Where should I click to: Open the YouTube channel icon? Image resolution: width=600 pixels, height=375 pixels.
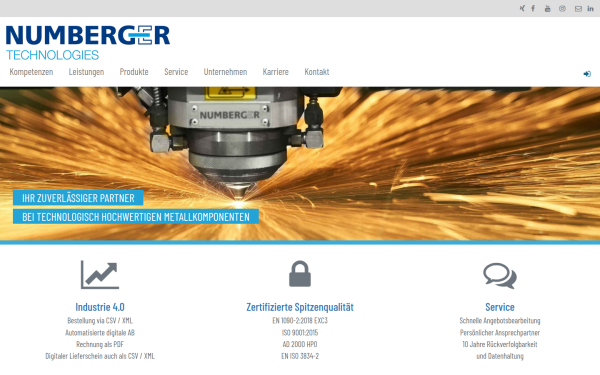tap(548, 8)
